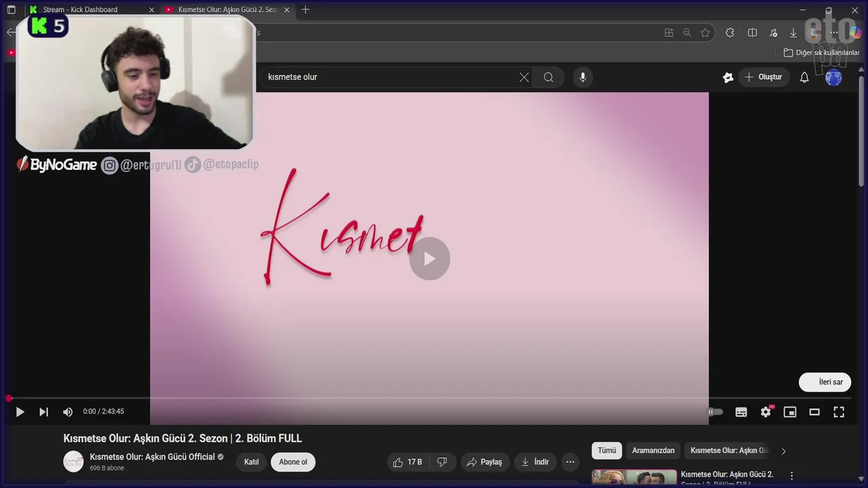Screen dimensions: 868x488
Task: Enter fullscreen mode
Action: pyautogui.click(x=839, y=411)
